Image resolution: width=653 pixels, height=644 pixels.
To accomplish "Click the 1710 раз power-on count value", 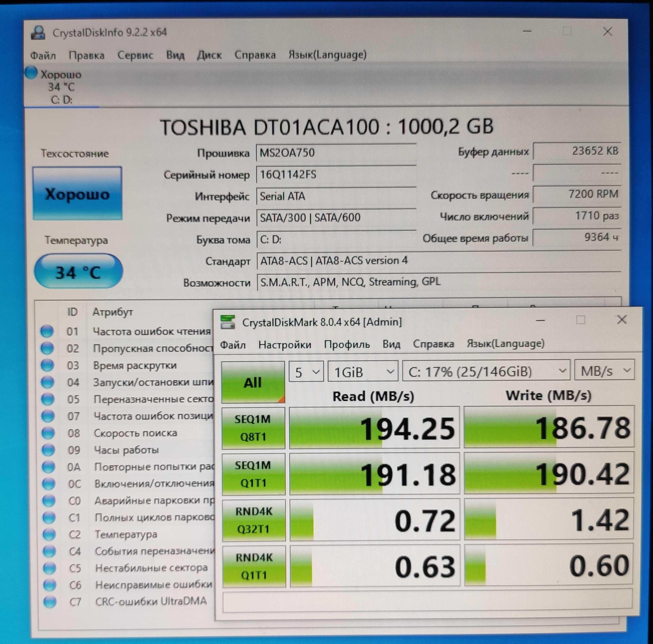I will click(577, 216).
